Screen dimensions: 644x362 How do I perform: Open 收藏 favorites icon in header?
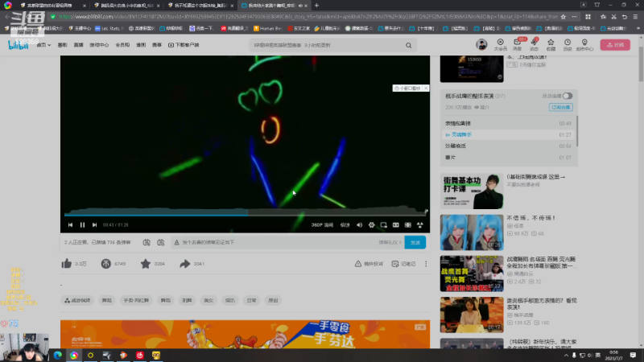click(x=551, y=45)
